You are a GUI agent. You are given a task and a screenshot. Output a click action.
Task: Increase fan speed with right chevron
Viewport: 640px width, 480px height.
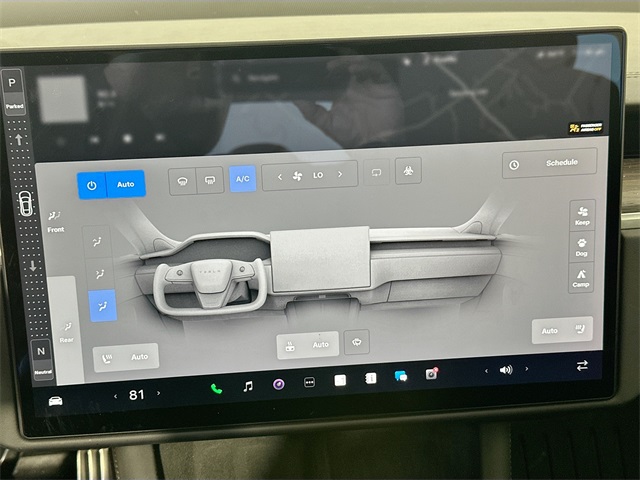(x=341, y=175)
